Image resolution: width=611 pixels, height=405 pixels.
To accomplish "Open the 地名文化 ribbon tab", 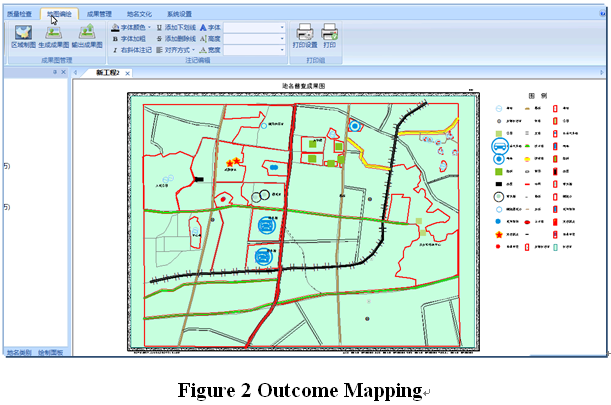I will pyautogui.click(x=139, y=13).
